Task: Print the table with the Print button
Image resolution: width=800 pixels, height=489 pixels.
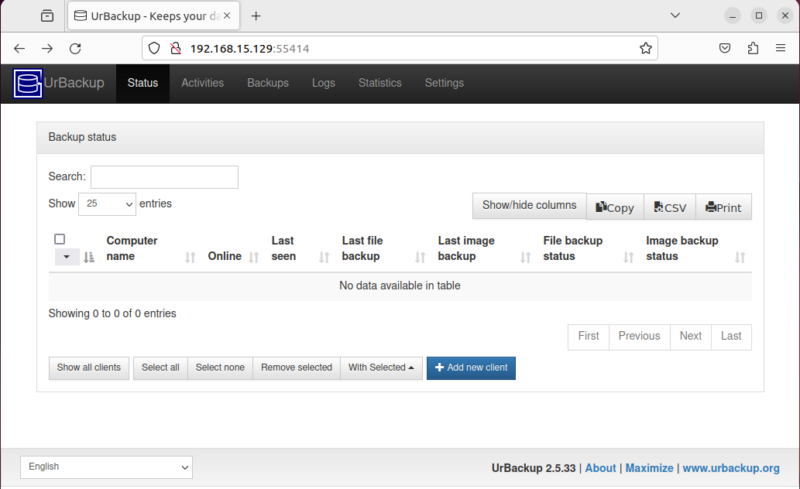Action: point(723,207)
